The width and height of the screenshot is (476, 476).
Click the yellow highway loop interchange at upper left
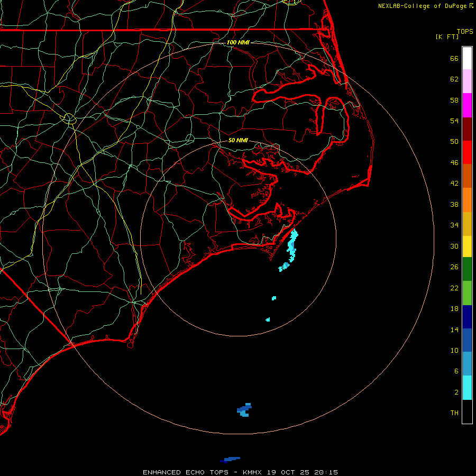point(69,118)
